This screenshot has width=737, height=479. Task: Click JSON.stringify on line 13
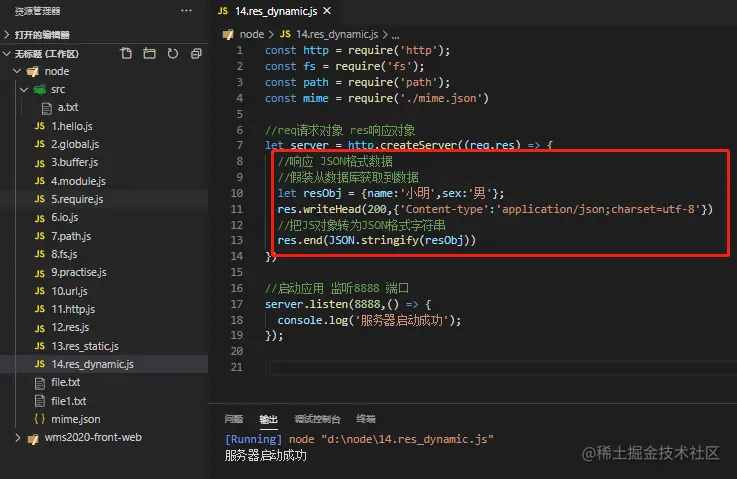coord(374,240)
